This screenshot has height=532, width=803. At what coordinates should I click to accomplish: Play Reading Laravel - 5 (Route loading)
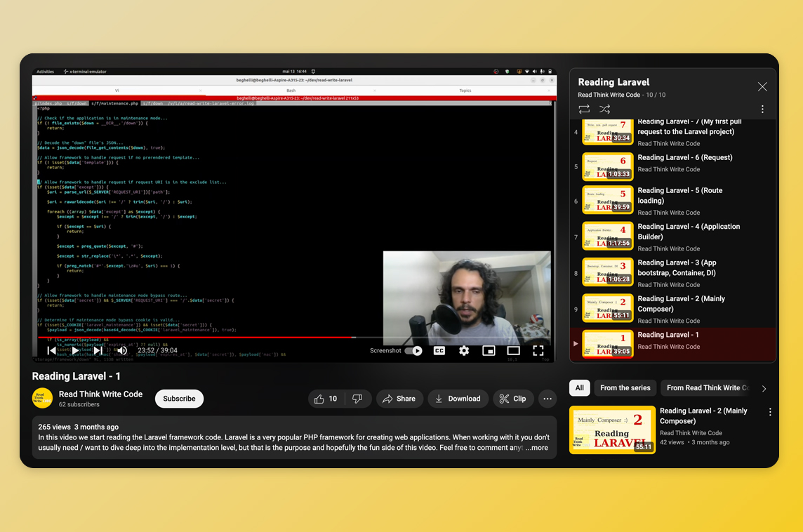coord(672,201)
